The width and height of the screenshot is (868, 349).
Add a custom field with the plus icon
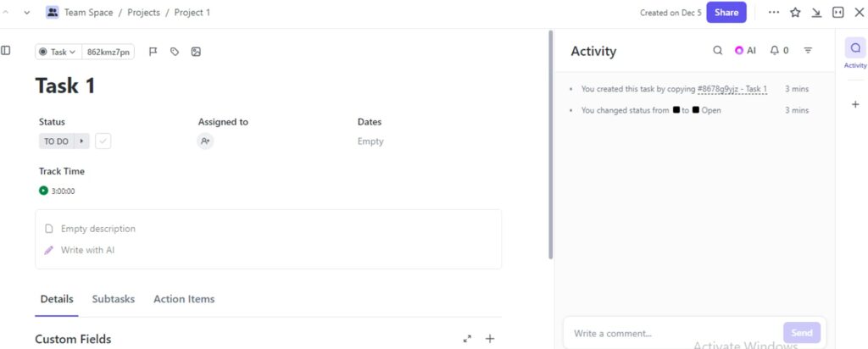[x=490, y=339]
